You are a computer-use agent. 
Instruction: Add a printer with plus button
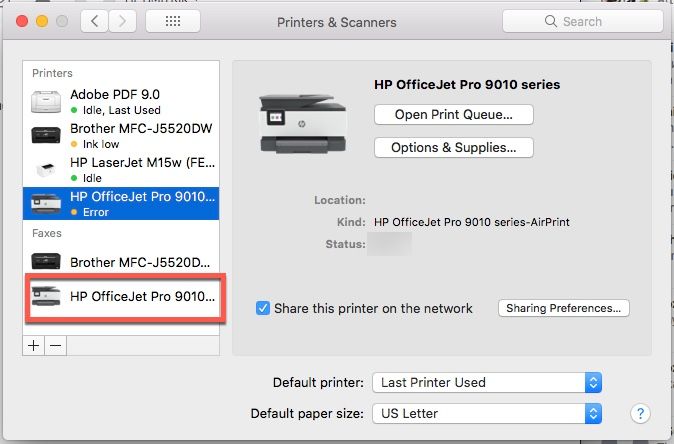tap(34, 345)
